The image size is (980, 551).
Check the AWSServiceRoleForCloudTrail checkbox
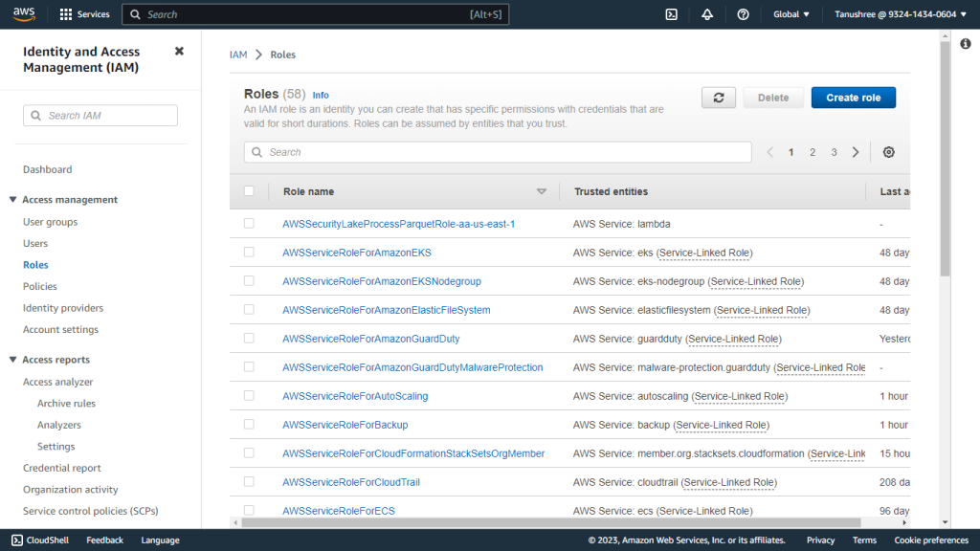coord(249,482)
